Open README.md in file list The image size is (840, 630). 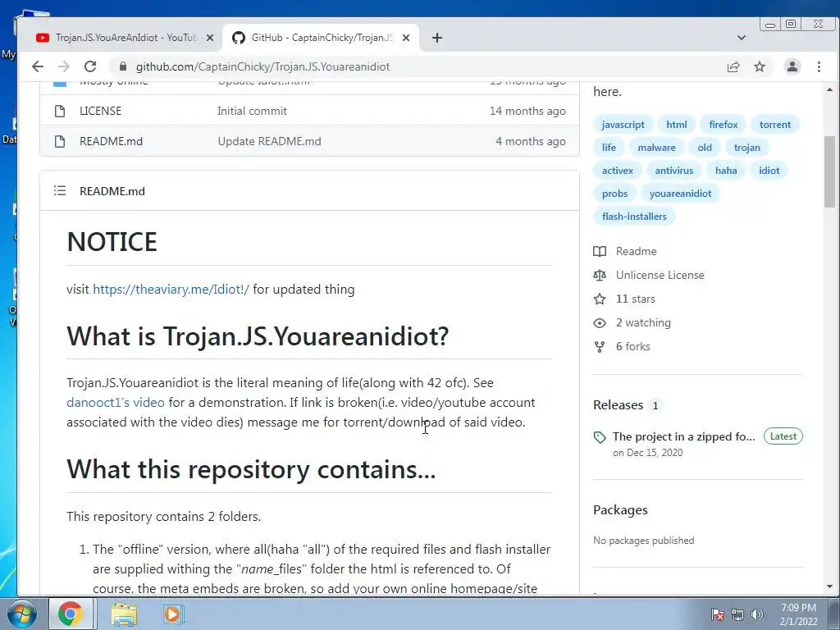[111, 141]
